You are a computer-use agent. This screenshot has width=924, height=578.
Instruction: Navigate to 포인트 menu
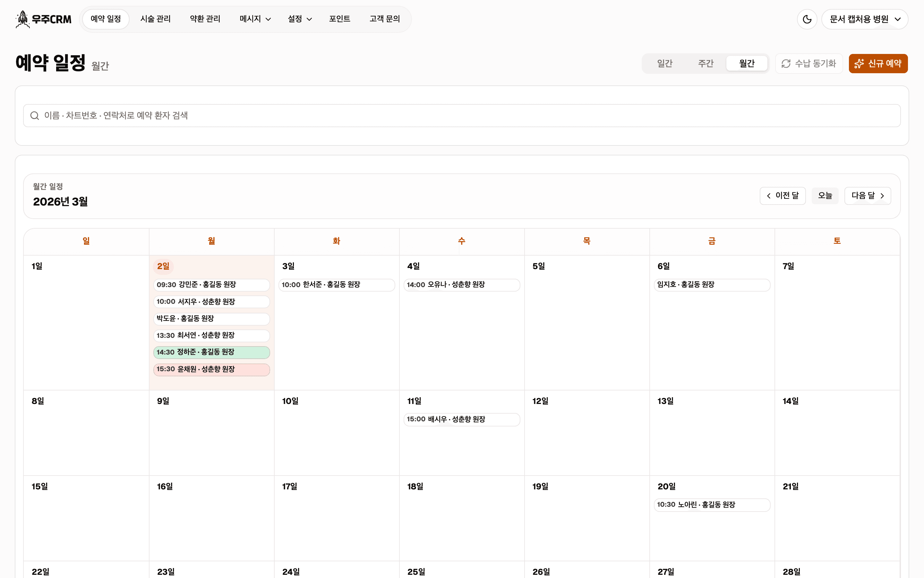[x=339, y=19]
